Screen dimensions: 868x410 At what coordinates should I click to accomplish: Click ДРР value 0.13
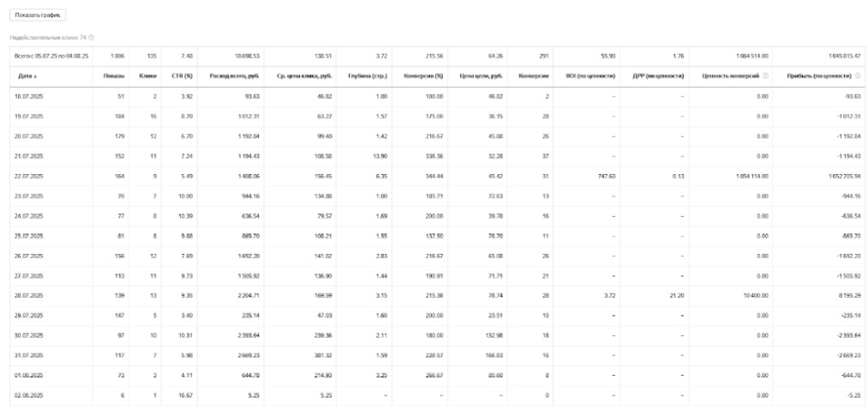point(678,176)
